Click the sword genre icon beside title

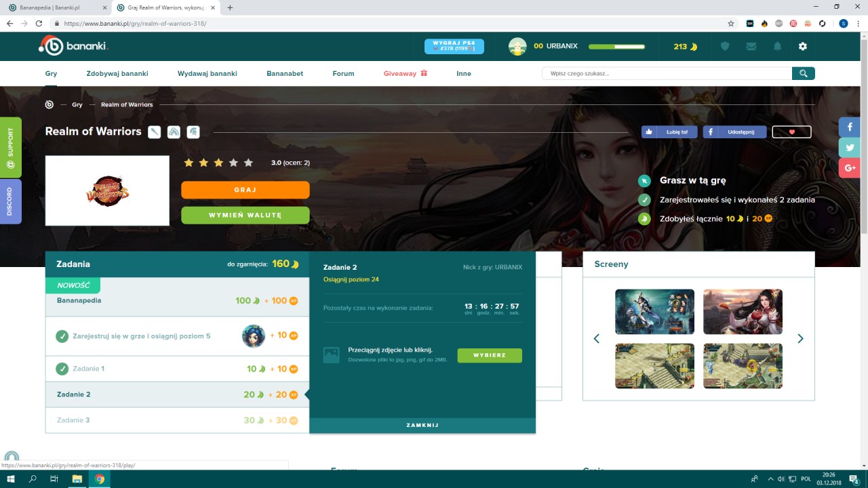click(x=155, y=131)
